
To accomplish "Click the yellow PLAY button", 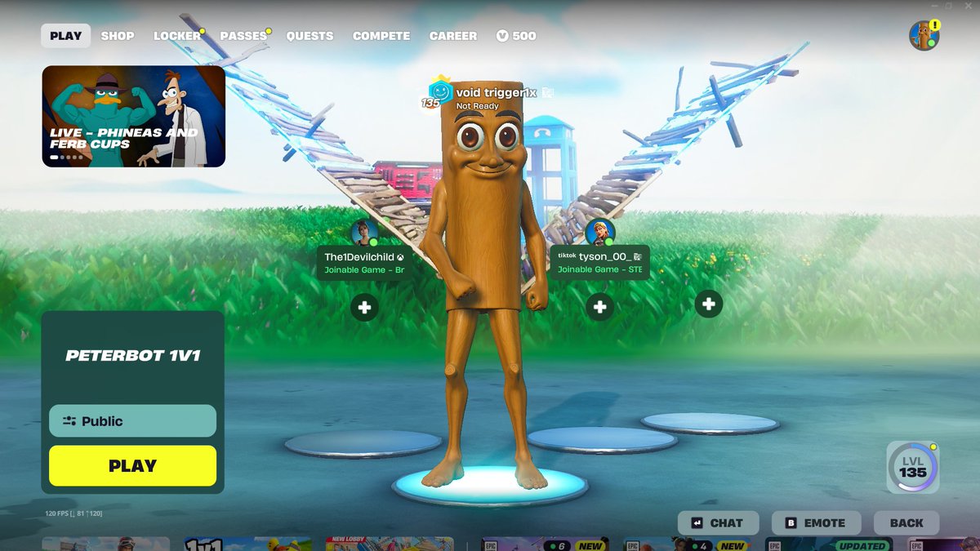I will pyautogui.click(x=133, y=466).
